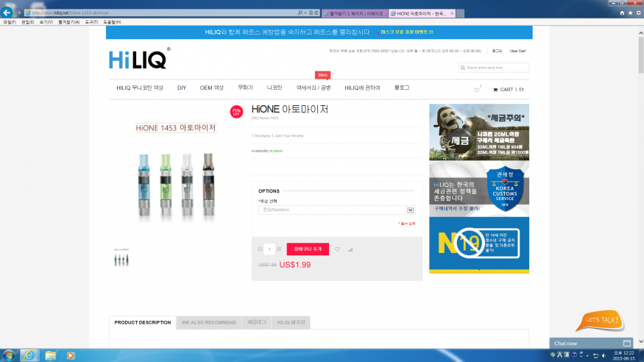644x362 pixels.
Task: Switch to the 즐겨찾기 1 페이지 tab
Action: [x=355, y=13]
